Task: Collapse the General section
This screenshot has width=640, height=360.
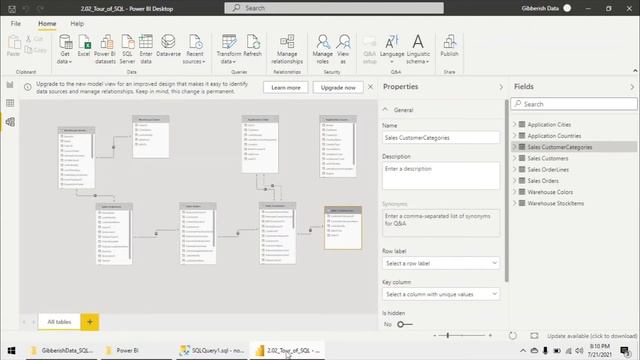Action: pyautogui.click(x=385, y=110)
